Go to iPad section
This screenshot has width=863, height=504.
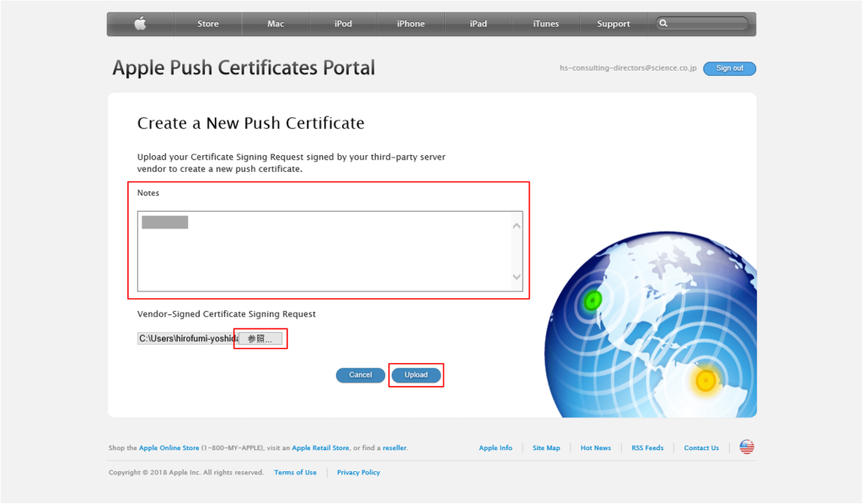479,24
